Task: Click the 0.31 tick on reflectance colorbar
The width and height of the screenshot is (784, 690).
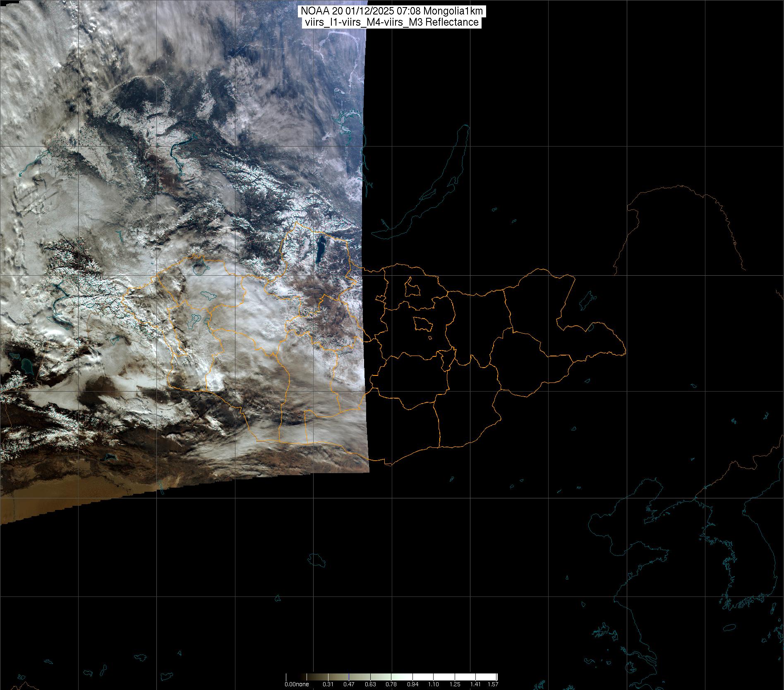Action: point(328,684)
